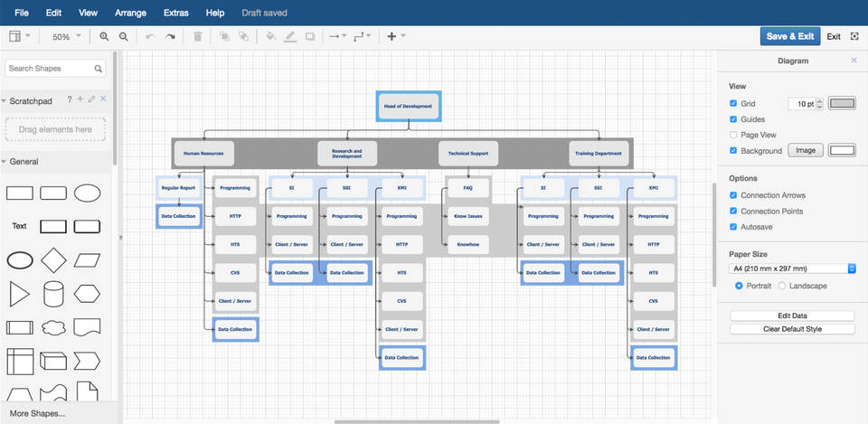The height and width of the screenshot is (424, 868).
Task: Collapse the General shapes section
Action: coord(24,162)
